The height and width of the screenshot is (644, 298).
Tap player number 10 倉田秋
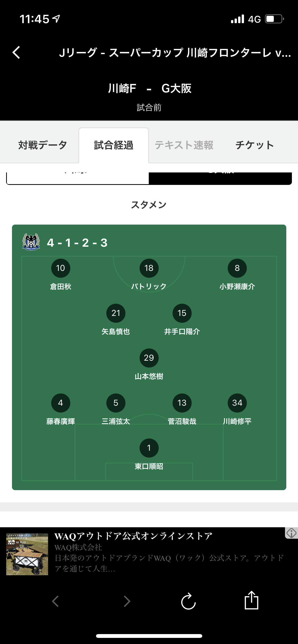[x=61, y=268]
